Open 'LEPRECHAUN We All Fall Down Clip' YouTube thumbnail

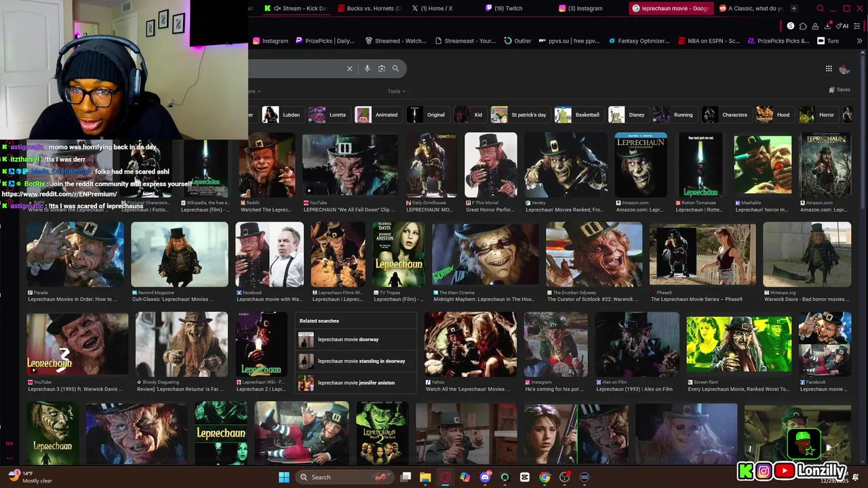point(350,165)
